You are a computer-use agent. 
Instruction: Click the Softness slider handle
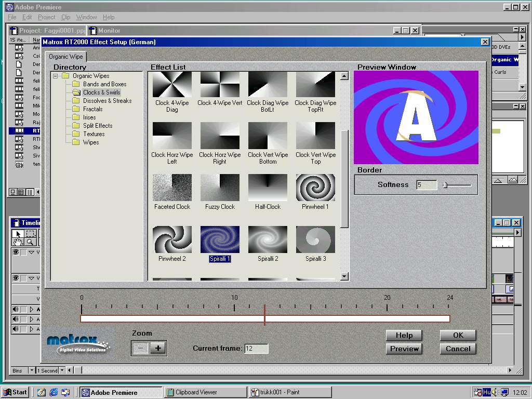445,185
